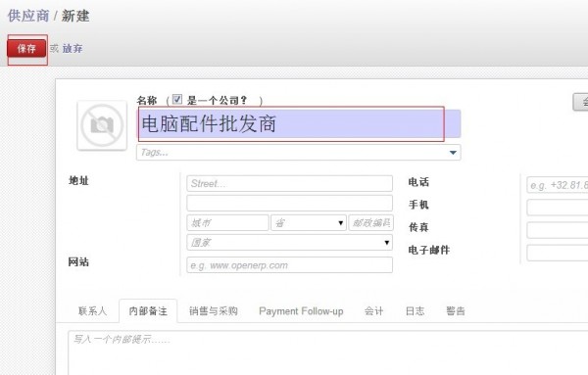Switch to the 联系人 tab
Screen dimensions: 588x375
[92, 311]
